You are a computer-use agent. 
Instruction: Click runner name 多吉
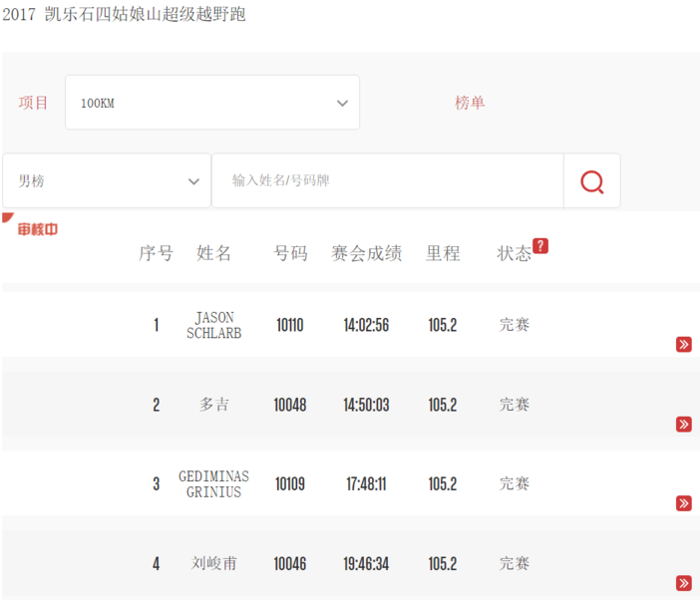(x=213, y=405)
